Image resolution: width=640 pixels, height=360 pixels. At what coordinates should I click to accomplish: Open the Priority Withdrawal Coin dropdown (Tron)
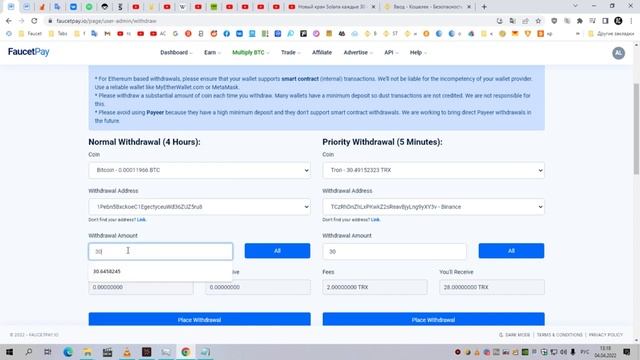[433, 170]
